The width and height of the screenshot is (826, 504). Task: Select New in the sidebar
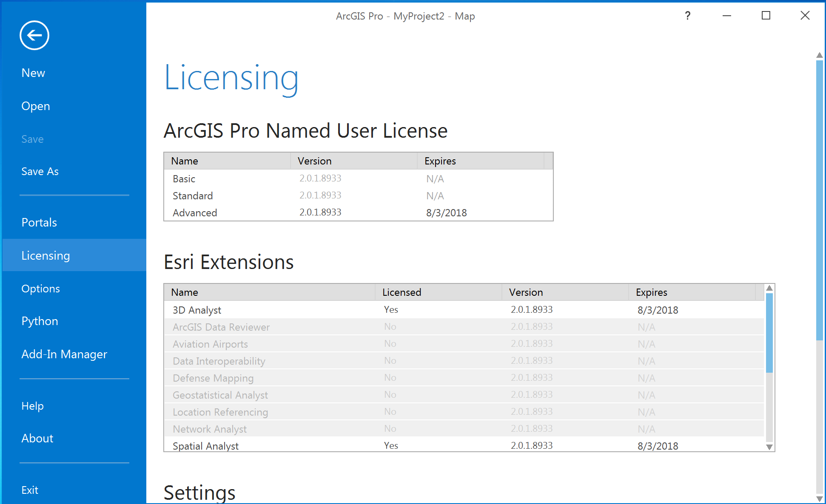pyautogui.click(x=33, y=73)
